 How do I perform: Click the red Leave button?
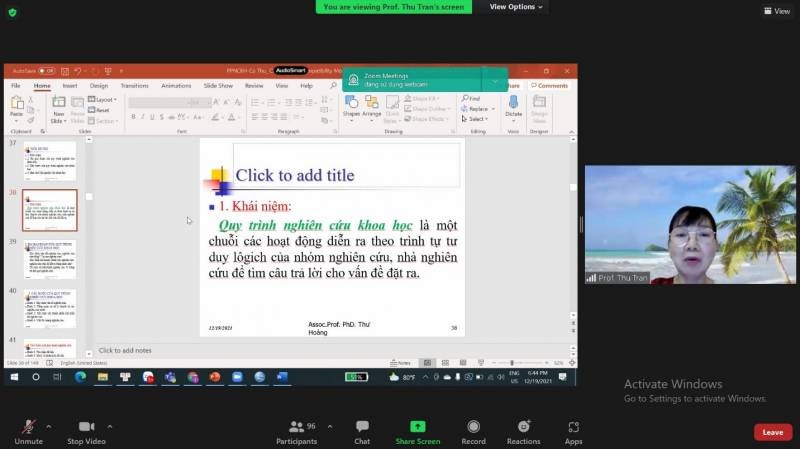pyautogui.click(x=772, y=432)
